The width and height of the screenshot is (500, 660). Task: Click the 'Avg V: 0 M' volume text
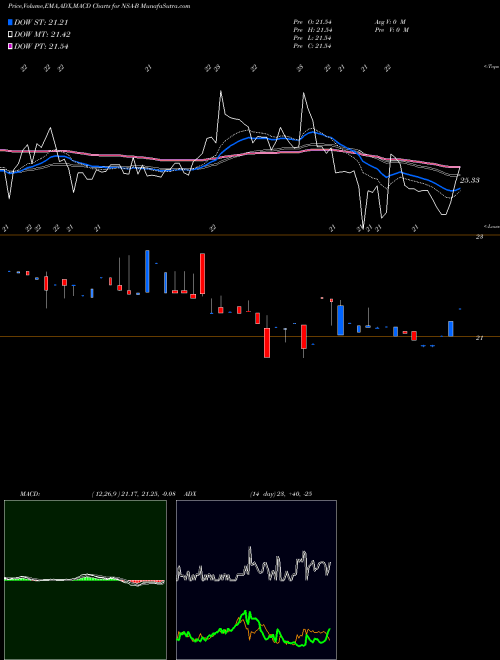pos(390,22)
